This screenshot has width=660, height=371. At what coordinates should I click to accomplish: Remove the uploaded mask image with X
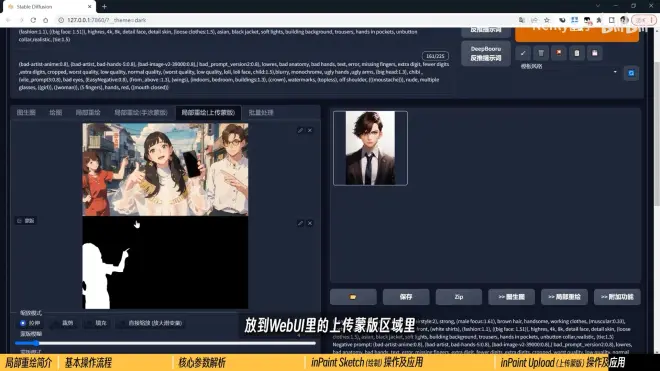click(x=310, y=223)
